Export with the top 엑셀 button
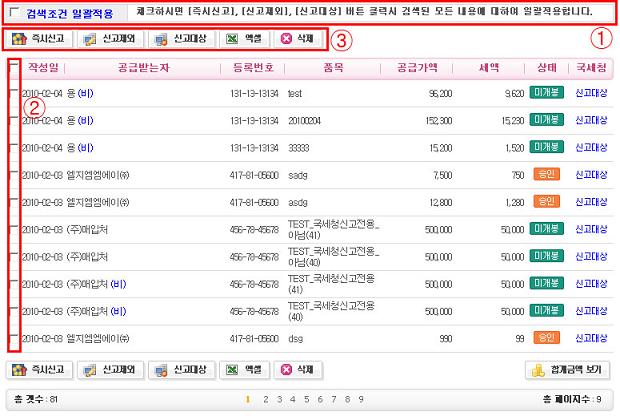The width and height of the screenshot is (620, 416). (x=244, y=40)
